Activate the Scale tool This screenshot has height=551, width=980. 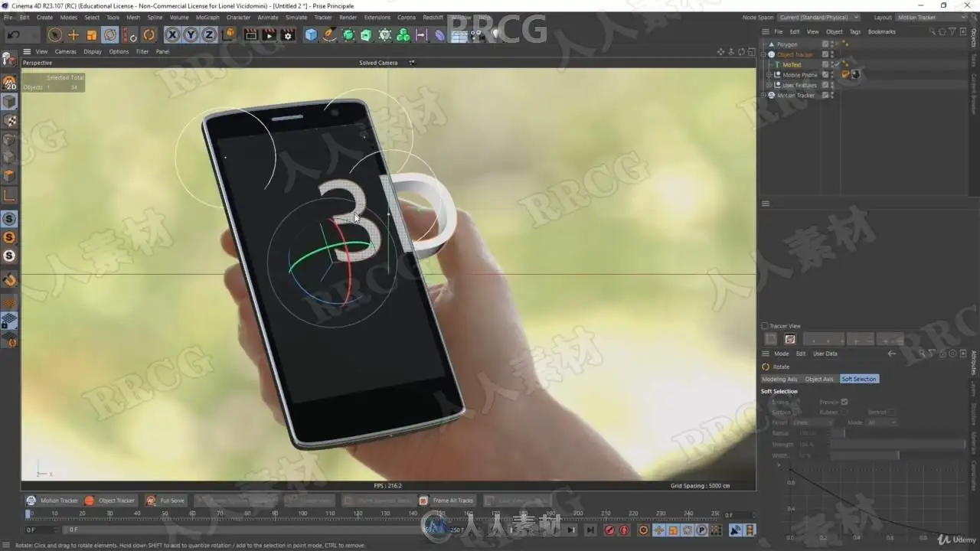click(x=92, y=35)
